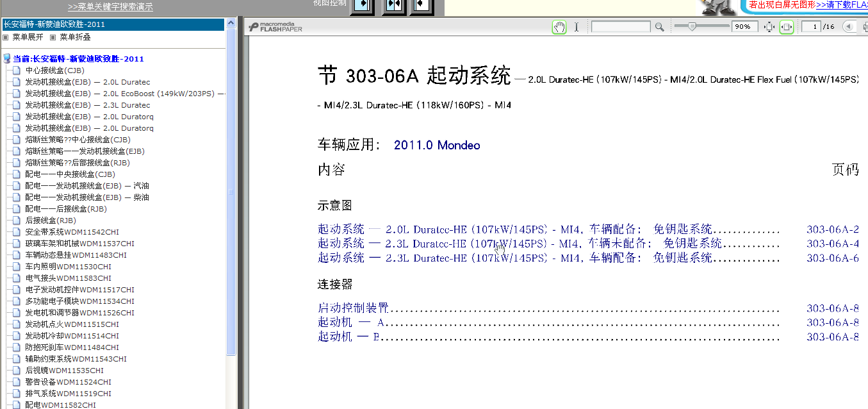Click the Macromedia FlashPaper logo
868x409 pixels.
pos(275,27)
